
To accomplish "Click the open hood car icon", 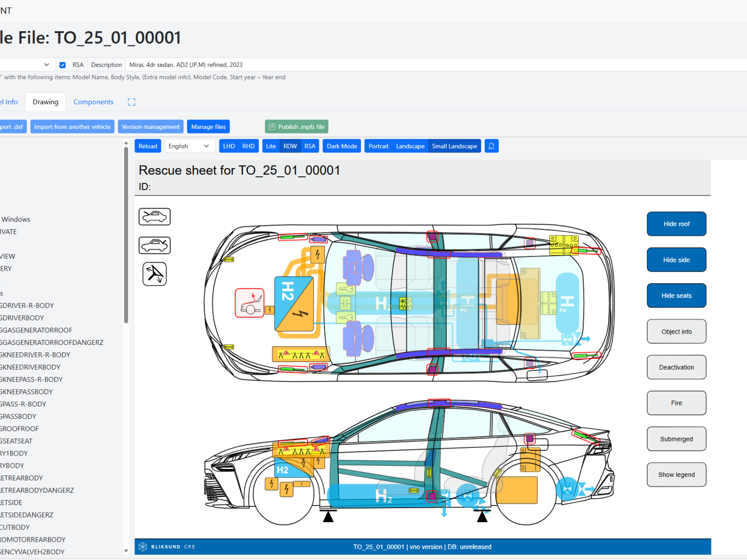I will tap(155, 217).
